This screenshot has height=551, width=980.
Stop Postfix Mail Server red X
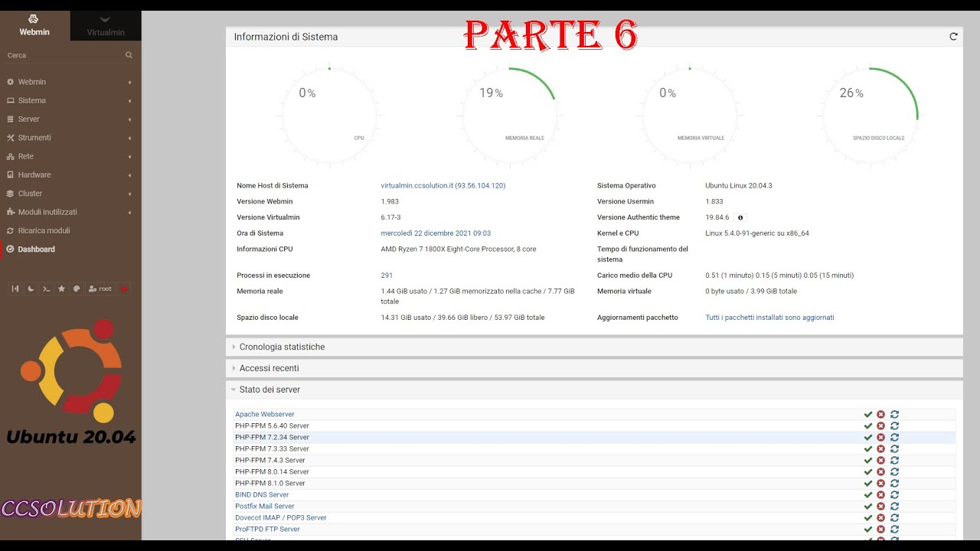coord(881,506)
